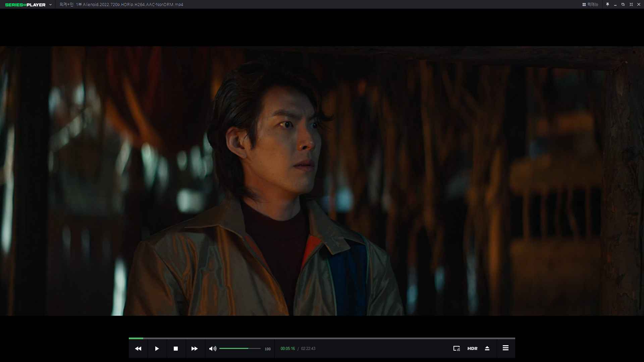Screen dimensions: 644x362
Task: Toggle the always-on-top pin icon
Action: tap(607, 4)
